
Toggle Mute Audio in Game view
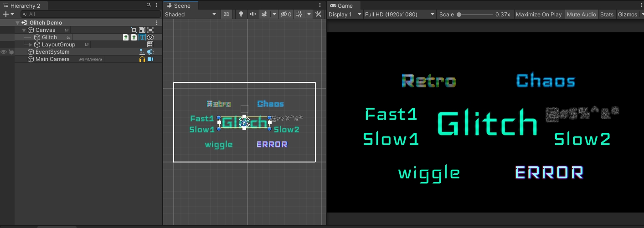pos(581,14)
